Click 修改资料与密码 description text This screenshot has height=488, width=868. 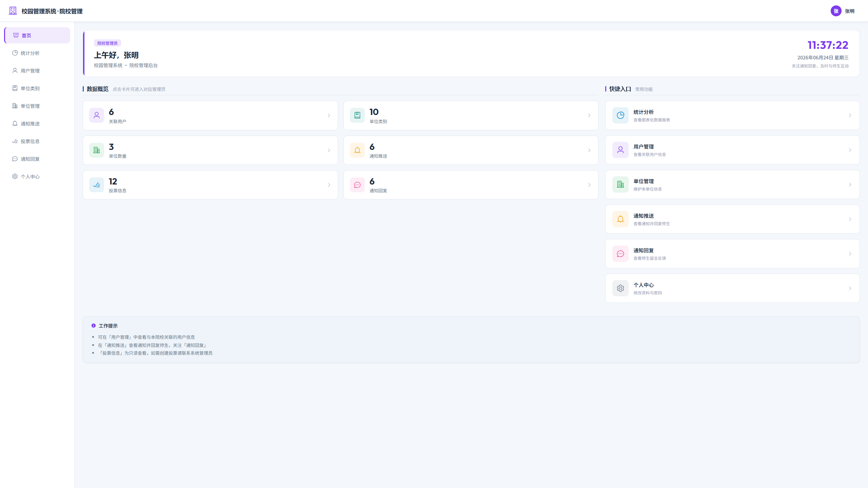point(648,293)
